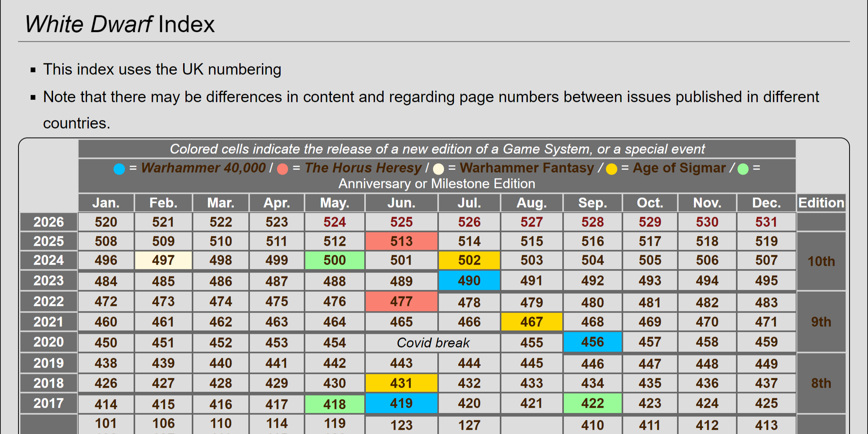The width and height of the screenshot is (868, 434).
Task: Click the cream Warhammer Fantasy legend dot
Action: click(x=439, y=169)
